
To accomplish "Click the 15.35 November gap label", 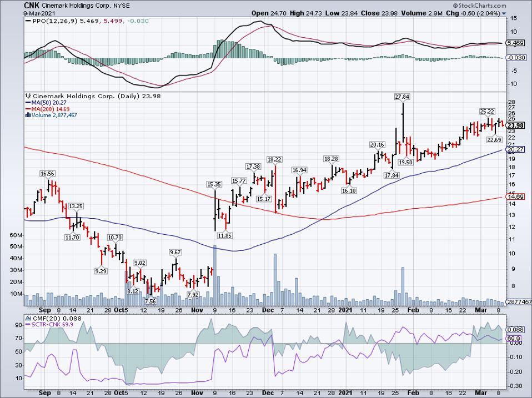I will point(214,184).
